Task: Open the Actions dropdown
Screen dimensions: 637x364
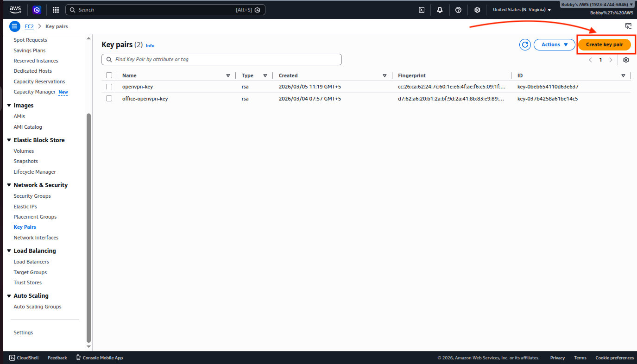Action: coord(554,44)
